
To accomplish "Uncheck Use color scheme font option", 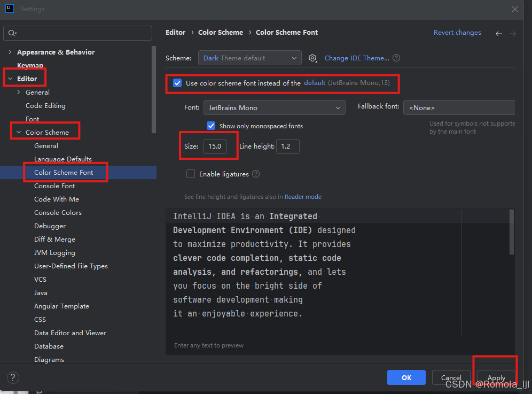I will pos(177,83).
